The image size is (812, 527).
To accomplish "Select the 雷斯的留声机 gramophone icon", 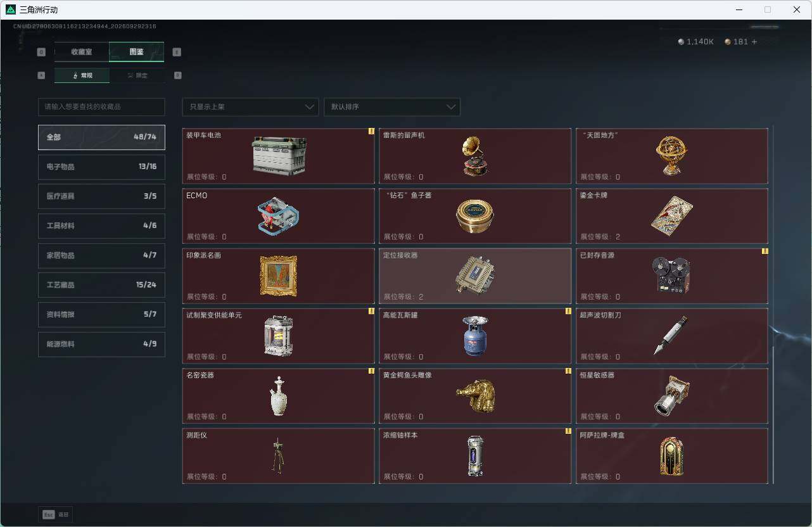I will (474, 156).
